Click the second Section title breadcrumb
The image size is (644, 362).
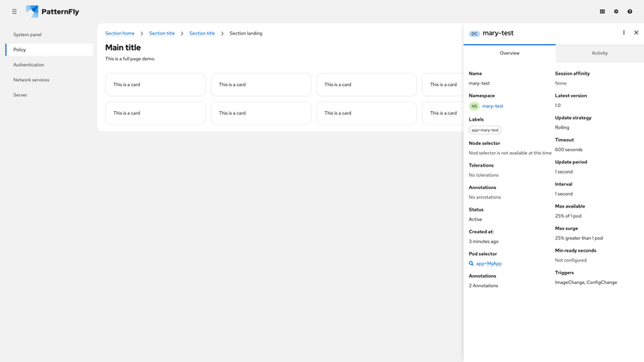[202, 33]
